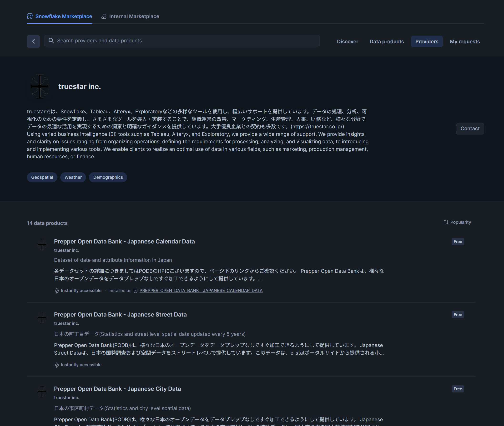Open the PREPPER_OPEN_DATA_BANK__JAPANESE_CALENDAR_DATA database link

coord(201,291)
